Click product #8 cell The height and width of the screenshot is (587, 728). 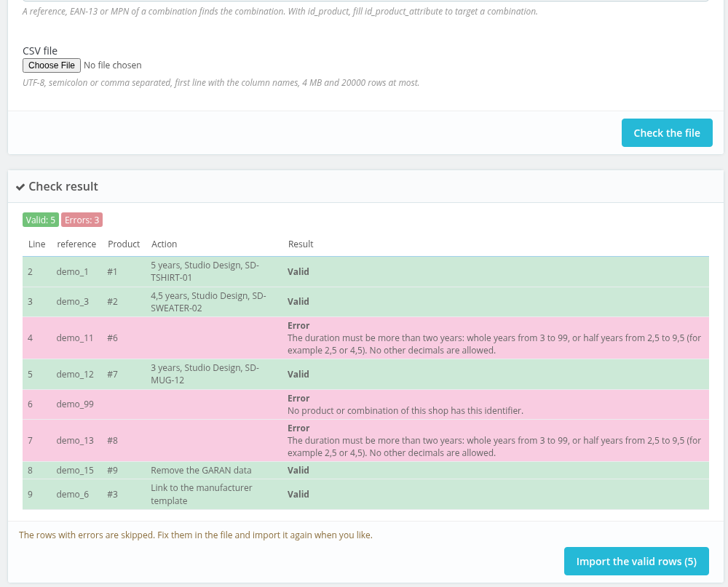[x=112, y=440]
